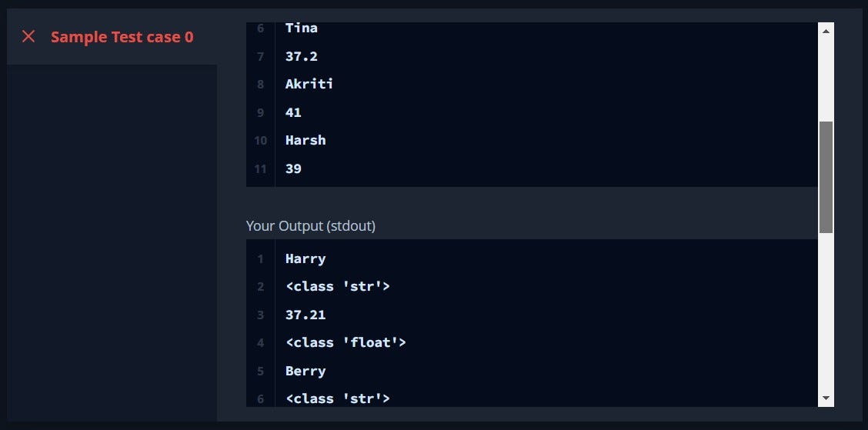This screenshot has width=868, height=430.
Task: Click the red X failed test icon
Action: pos(28,36)
